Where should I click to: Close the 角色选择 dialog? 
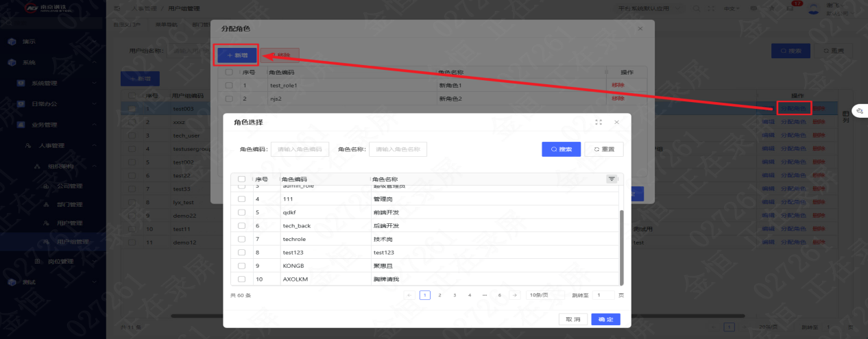tap(616, 122)
